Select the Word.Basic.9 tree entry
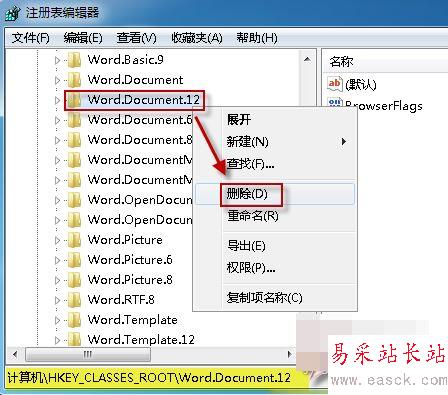The width and height of the screenshot is (448, 395). (125, 60)
